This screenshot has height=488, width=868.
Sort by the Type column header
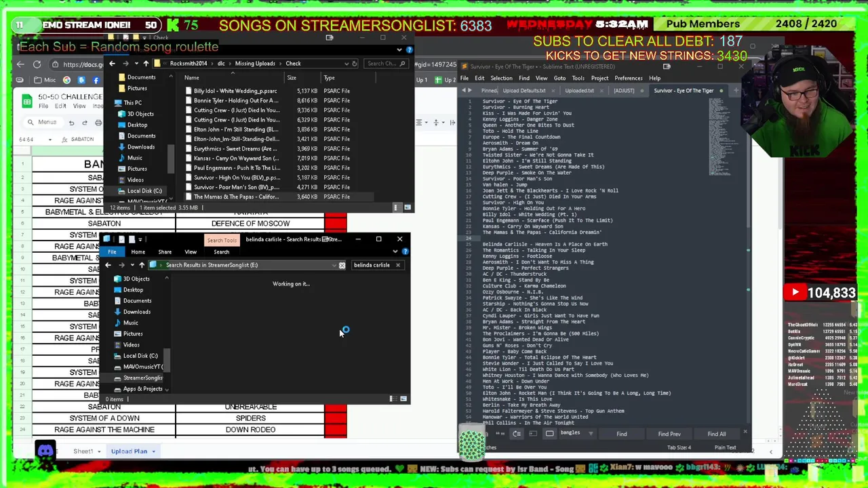(329, 78)
